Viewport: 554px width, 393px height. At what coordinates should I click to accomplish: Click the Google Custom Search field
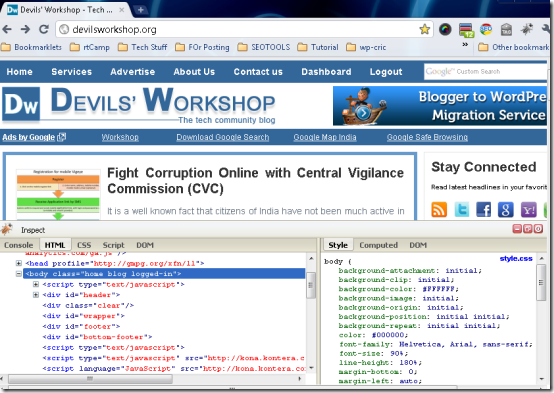pyautogui.click(x=486, y=72)
